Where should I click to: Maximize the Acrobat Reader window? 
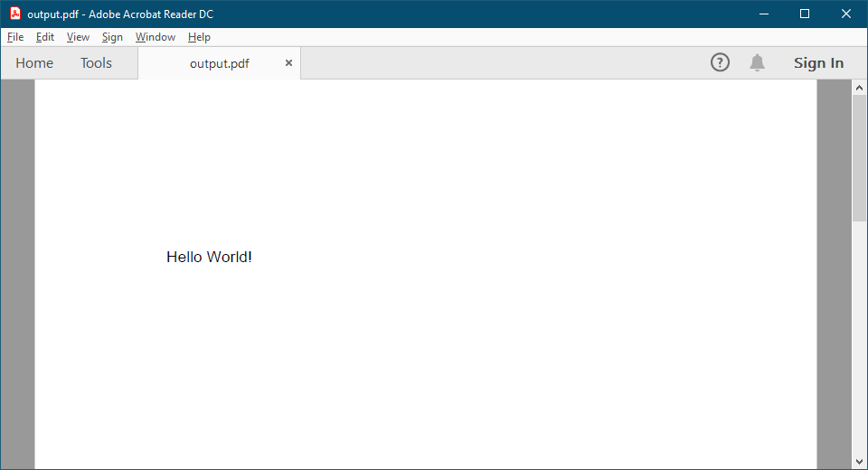(805, 14)
